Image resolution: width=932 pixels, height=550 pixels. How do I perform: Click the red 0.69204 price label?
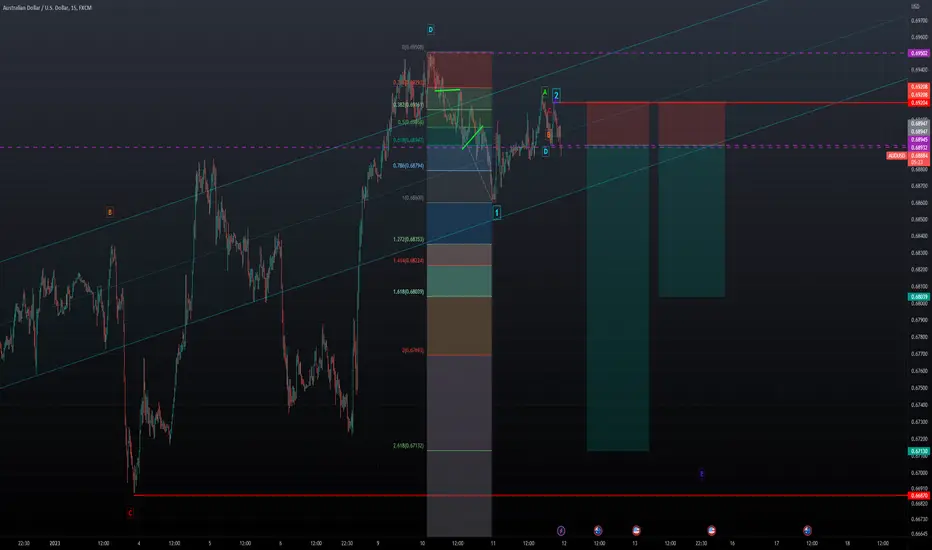(919, 103)
